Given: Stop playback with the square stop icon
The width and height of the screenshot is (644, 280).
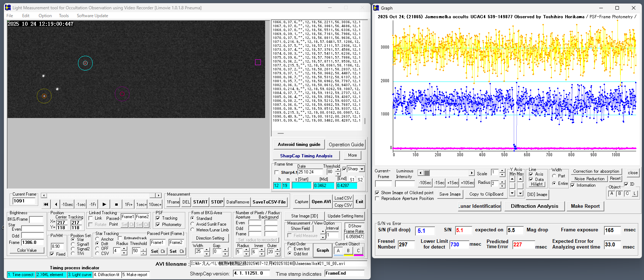Looking at the screenshot, I should tap(116, 204).
